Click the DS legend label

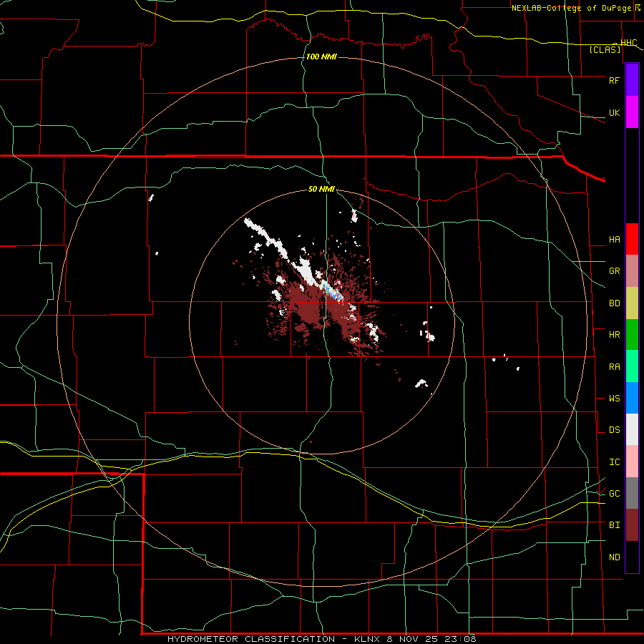point(614,430)
